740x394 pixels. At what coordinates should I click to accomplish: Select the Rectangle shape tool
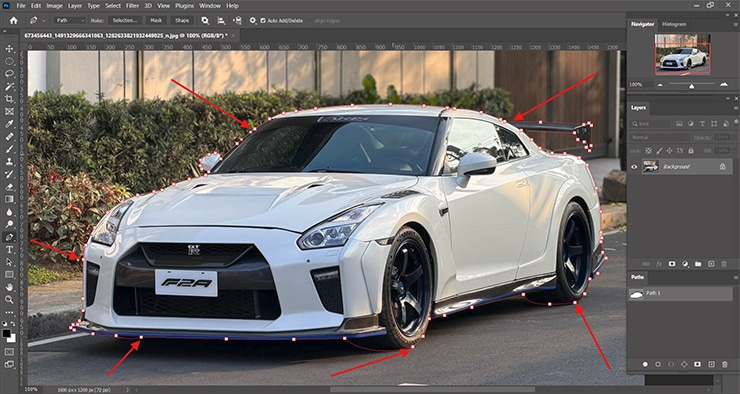coord(9,274)
